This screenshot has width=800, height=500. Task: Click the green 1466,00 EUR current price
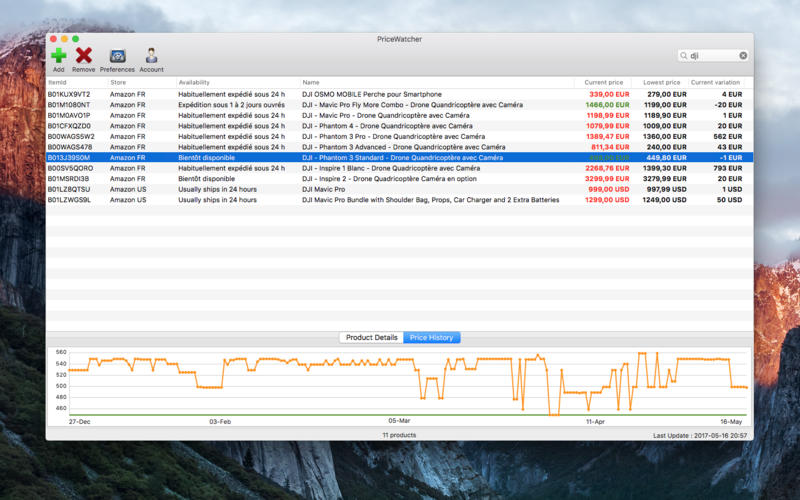click(x=607, y=105)
